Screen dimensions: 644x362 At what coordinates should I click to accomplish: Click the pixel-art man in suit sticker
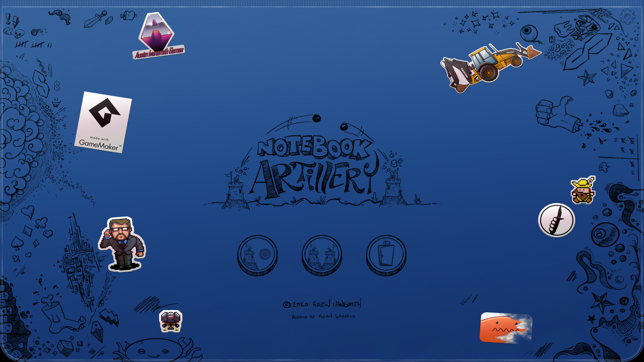point(122,244)
